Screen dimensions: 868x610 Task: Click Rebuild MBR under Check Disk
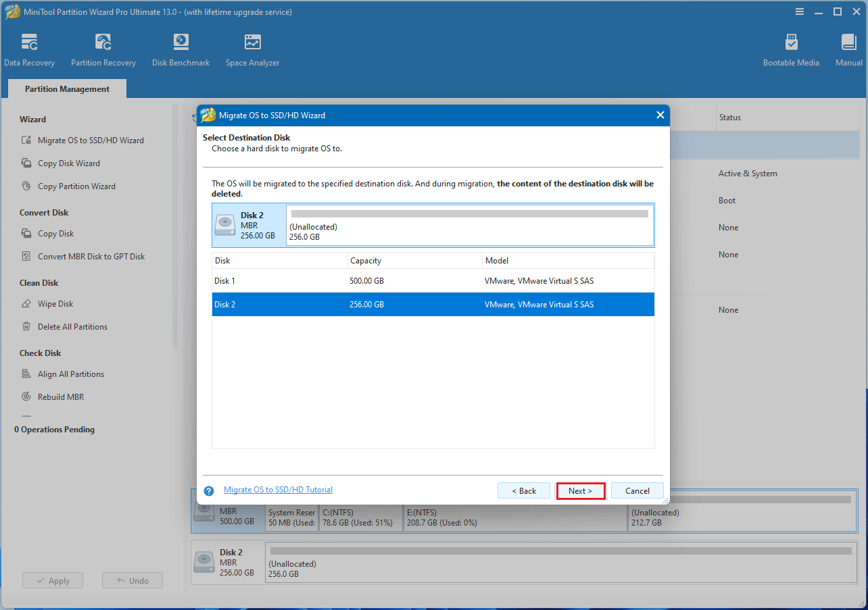click(x=58, y=397)
